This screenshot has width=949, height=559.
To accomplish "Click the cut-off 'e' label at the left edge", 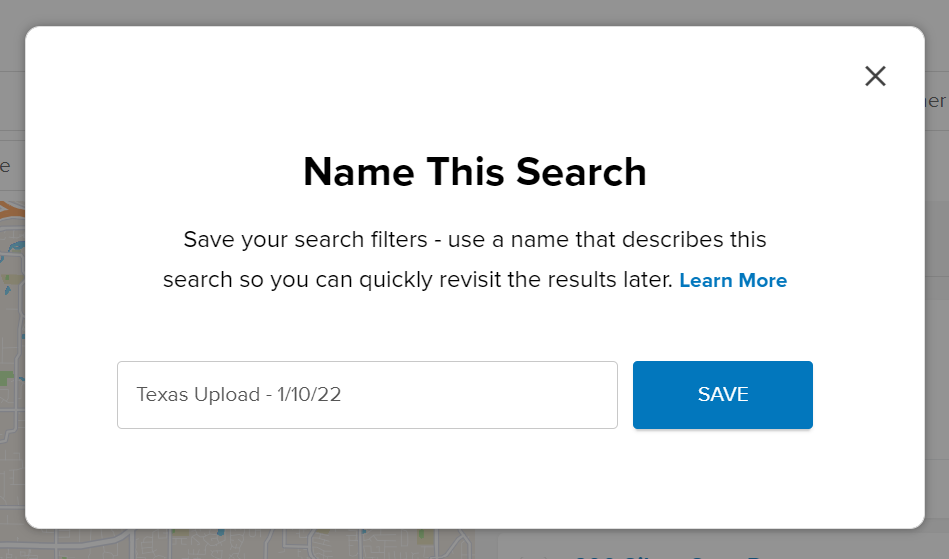I will click(x=5, y=166).
